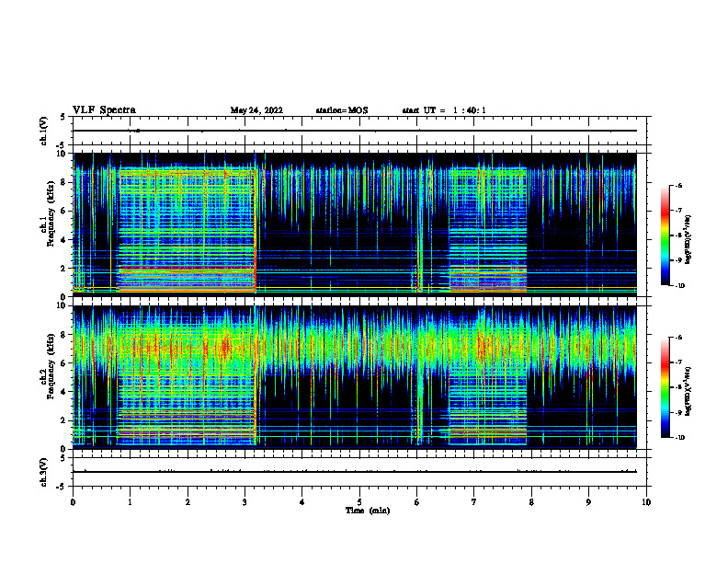Click the "8" kHz tick on the ch.1 frequency axis
Viewport: 728px width, 563px height.
tap(64, 182)
